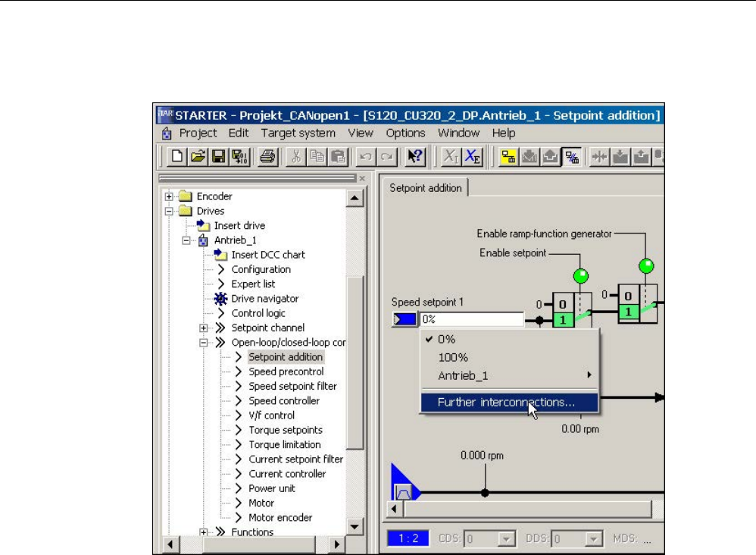756x555 pixels.
Task: Click the Print icon in toolbar
Action: click(267, 156)
